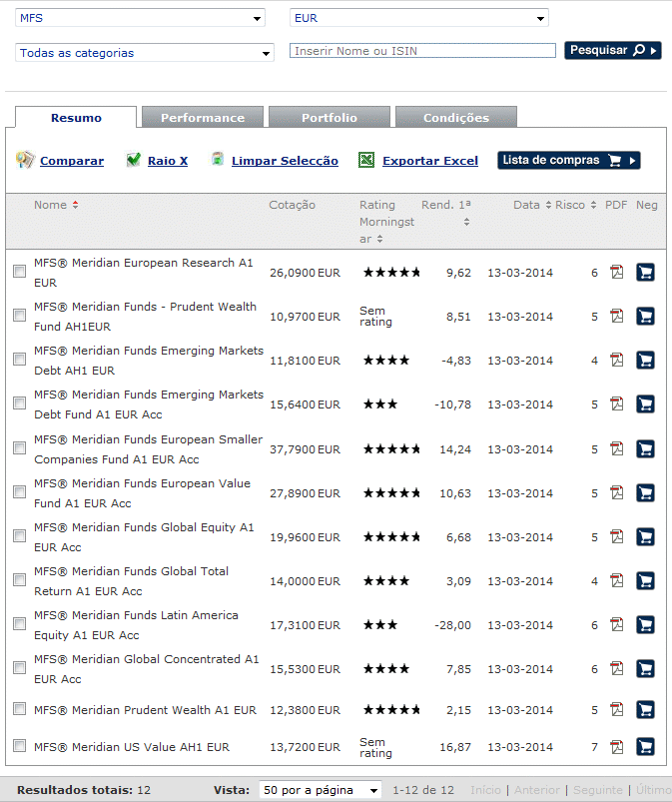Add MFS Meridian US Value AH1 EUR to cart
The width and height of the screenshot is (672, 802).
coord(645,747)
